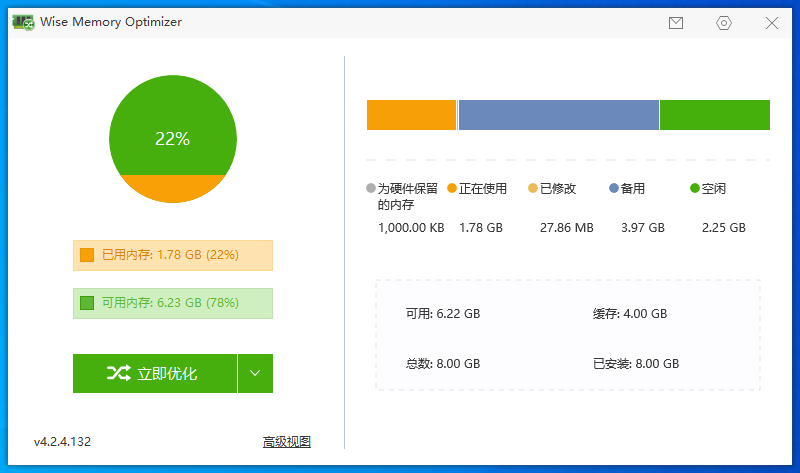The image size is (800, 473).
Task: Click the 缓存: 4.00 GB text
Action: pyautogui.click(x=630, y=314)
